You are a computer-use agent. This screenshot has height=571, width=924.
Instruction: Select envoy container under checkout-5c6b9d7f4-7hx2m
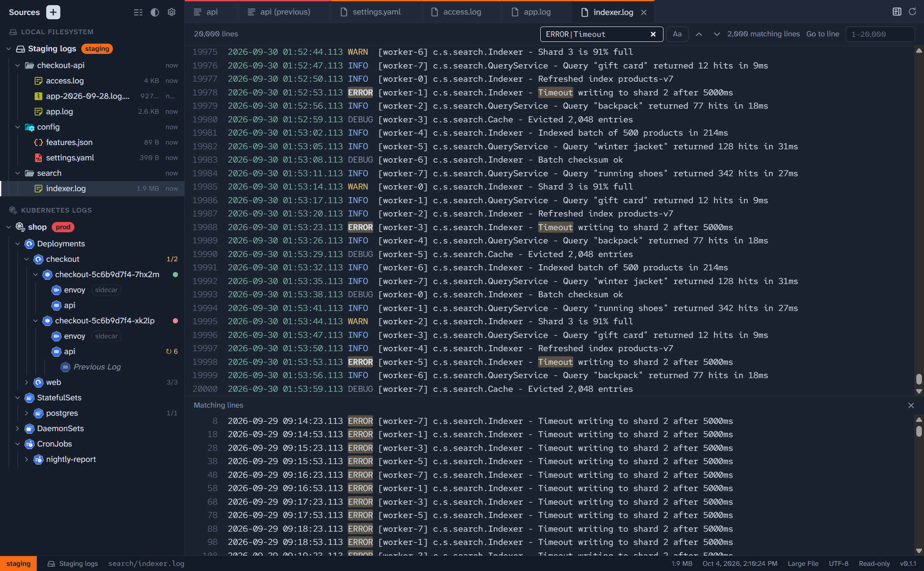(92, 290)
